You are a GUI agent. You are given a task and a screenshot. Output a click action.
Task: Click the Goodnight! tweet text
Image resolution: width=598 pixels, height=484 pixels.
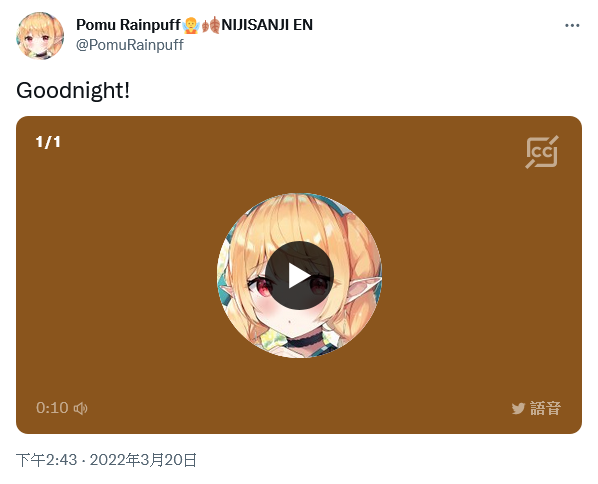pyautogui.click(x=73, y=91)
